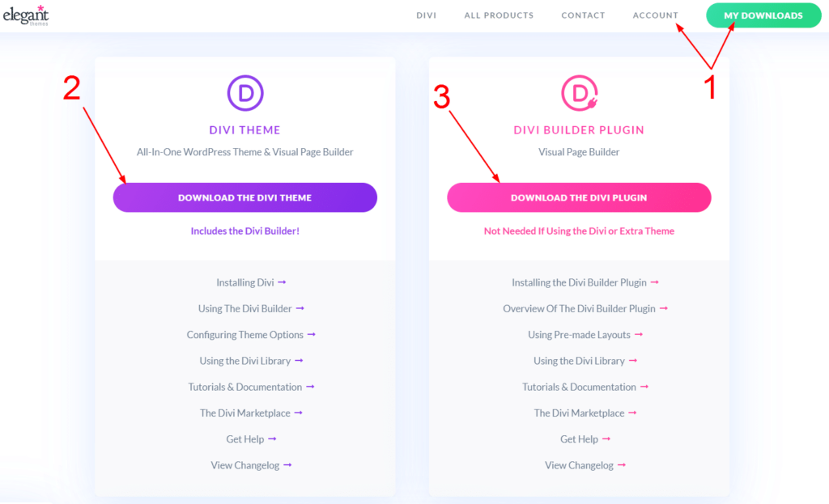The image size is (829, 504).
Task: Click the purple Divi Theme circle icon
Action: [x=244, y=93]
